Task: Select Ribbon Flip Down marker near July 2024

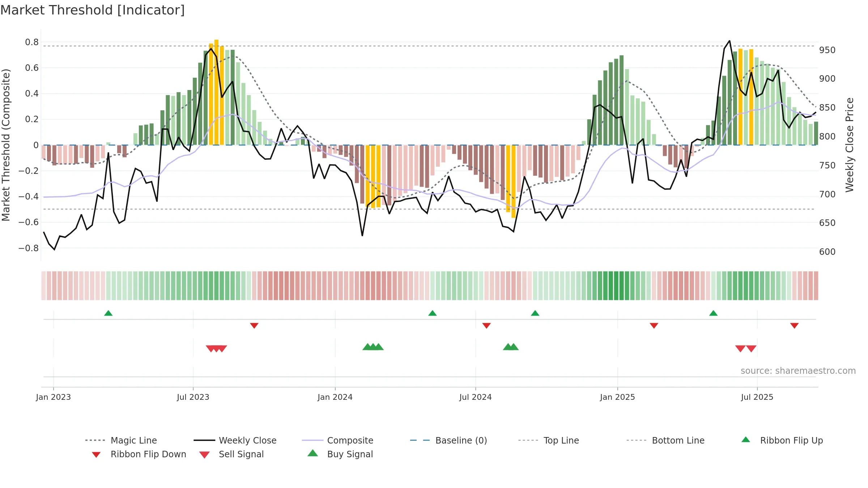Action: pyautogui.click(x=486, y=326)
